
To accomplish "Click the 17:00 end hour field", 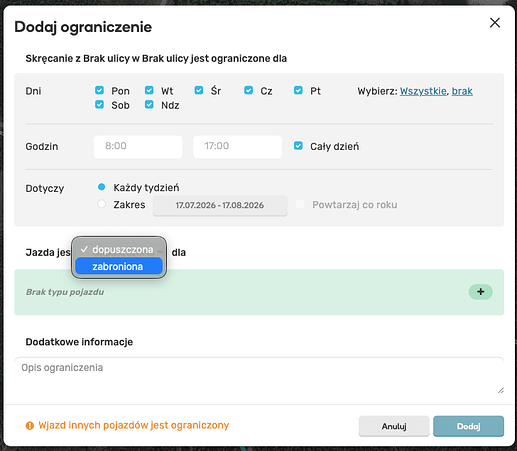I will pos(237,146).
